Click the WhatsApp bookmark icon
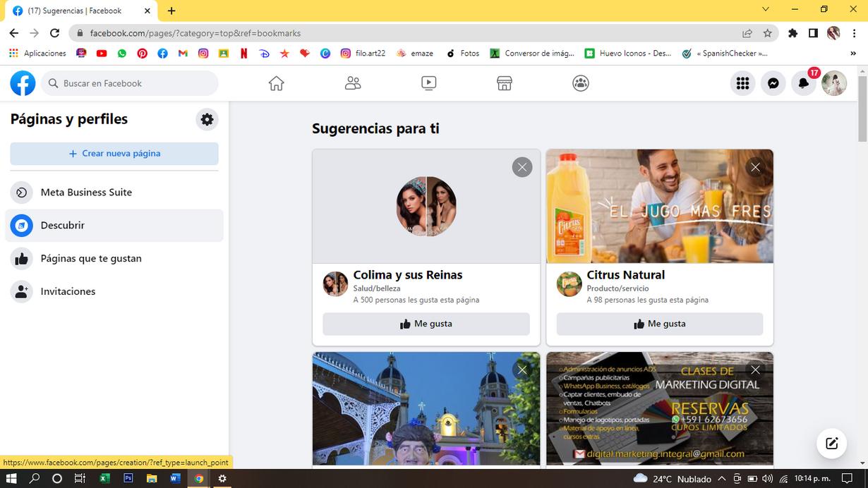 [x=122, y=53]
